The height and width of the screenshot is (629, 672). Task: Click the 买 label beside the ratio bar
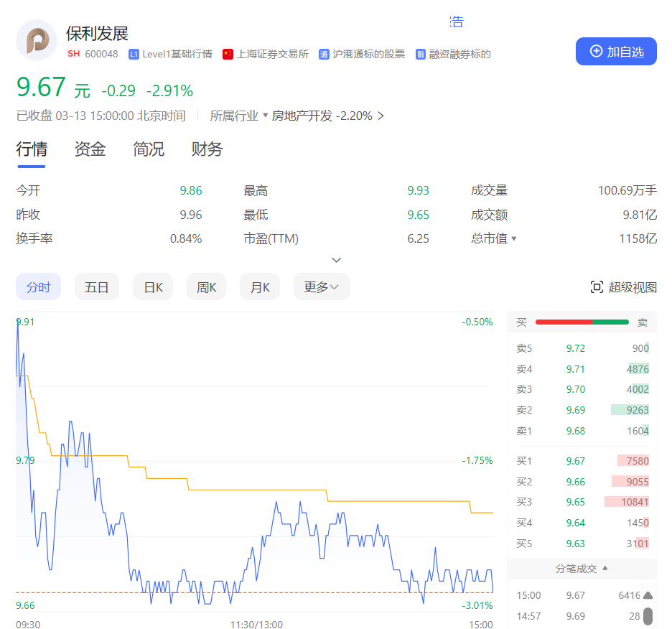click(521, 322)
